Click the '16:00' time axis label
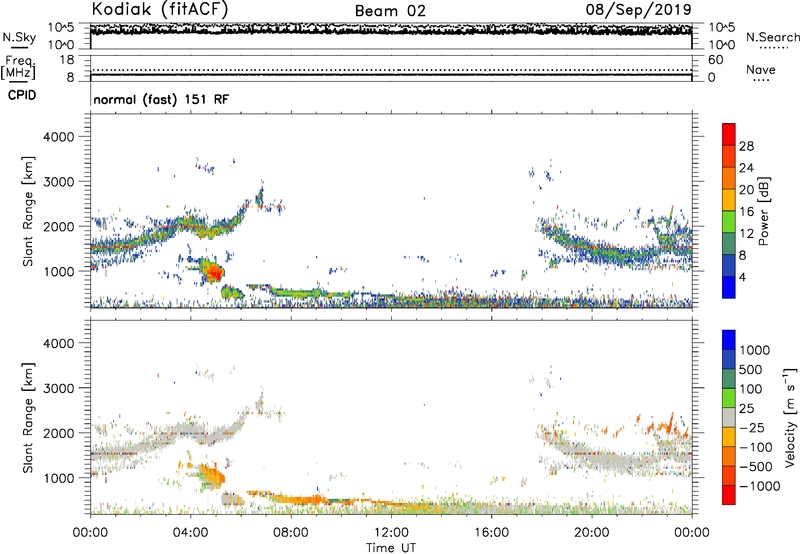The image size is (800, 554). click(491, 533)
